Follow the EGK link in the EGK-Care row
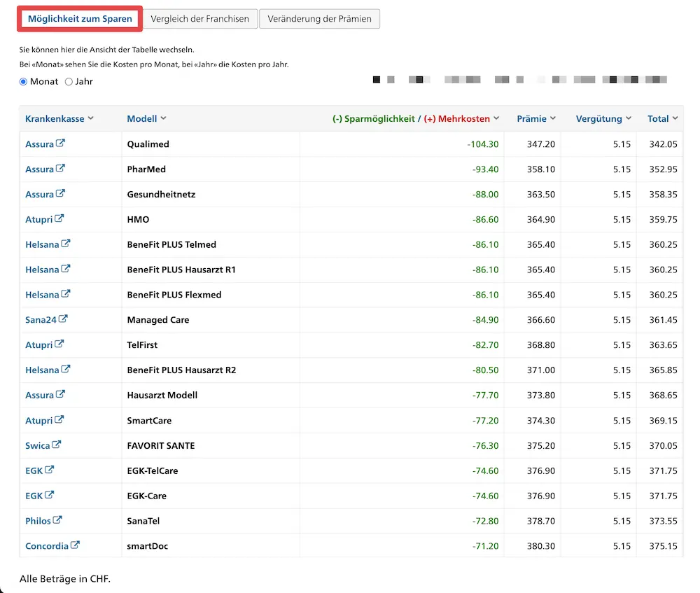The height and width of the screenshot is (593, 700). tap(34, 496)
